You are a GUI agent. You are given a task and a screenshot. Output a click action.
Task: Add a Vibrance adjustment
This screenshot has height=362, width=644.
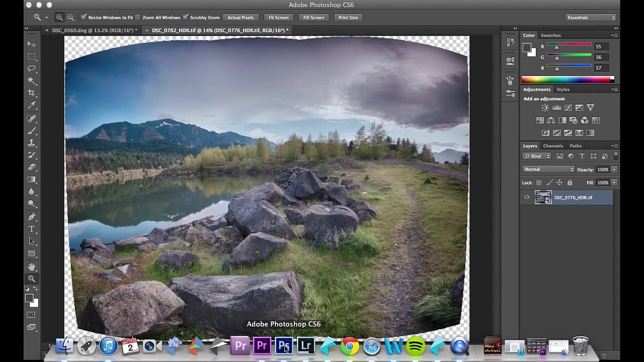(591, 108)
